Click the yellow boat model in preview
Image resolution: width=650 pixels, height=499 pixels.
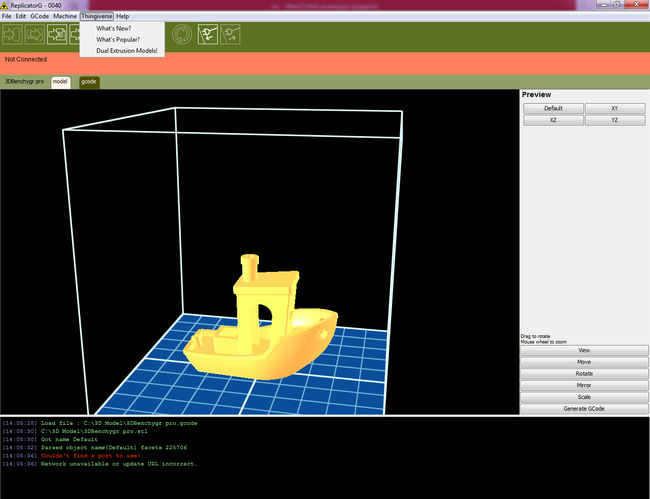[x=260, y=330]
